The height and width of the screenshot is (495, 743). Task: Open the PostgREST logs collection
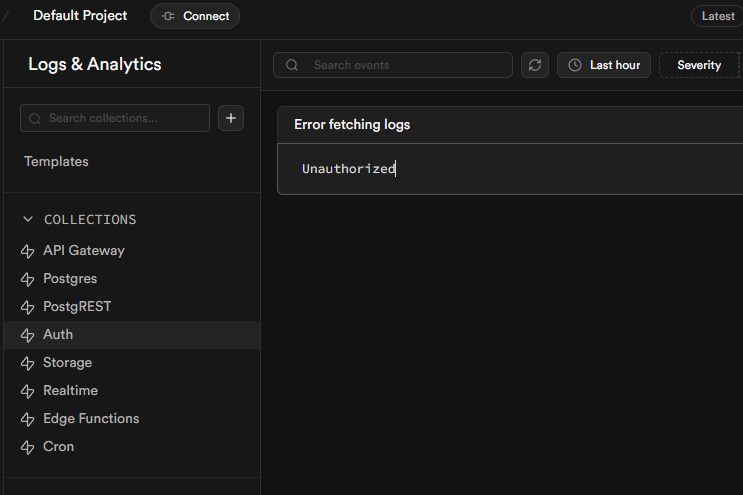(77, 307)
